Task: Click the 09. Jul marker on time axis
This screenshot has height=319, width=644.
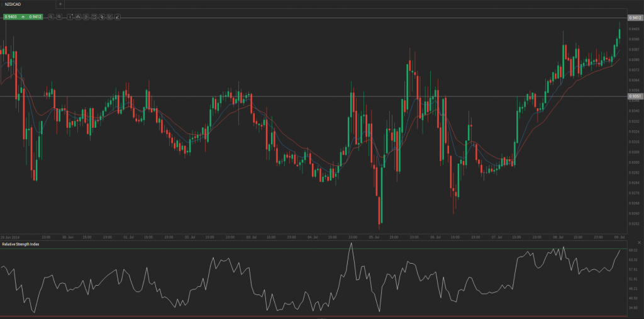Action: 619,237
